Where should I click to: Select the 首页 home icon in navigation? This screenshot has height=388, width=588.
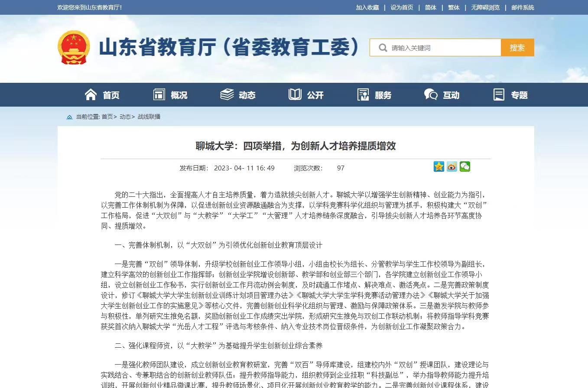click(x=91, y=94)
